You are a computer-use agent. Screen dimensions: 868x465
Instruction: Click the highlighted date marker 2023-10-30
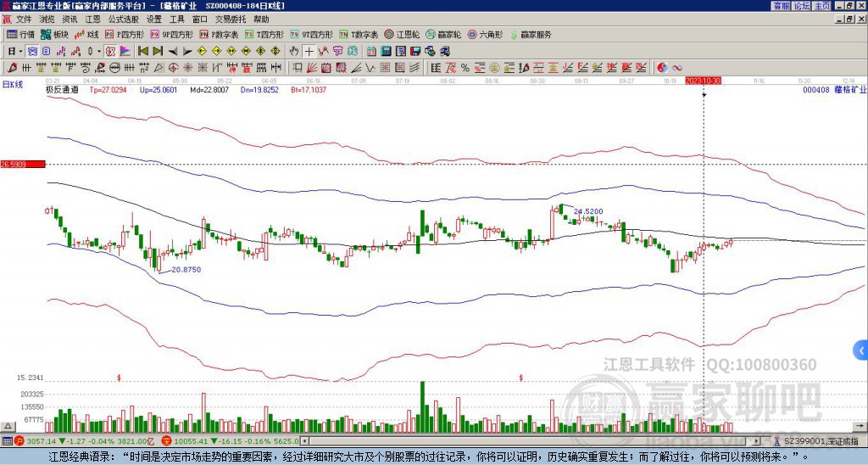(703, 81)
